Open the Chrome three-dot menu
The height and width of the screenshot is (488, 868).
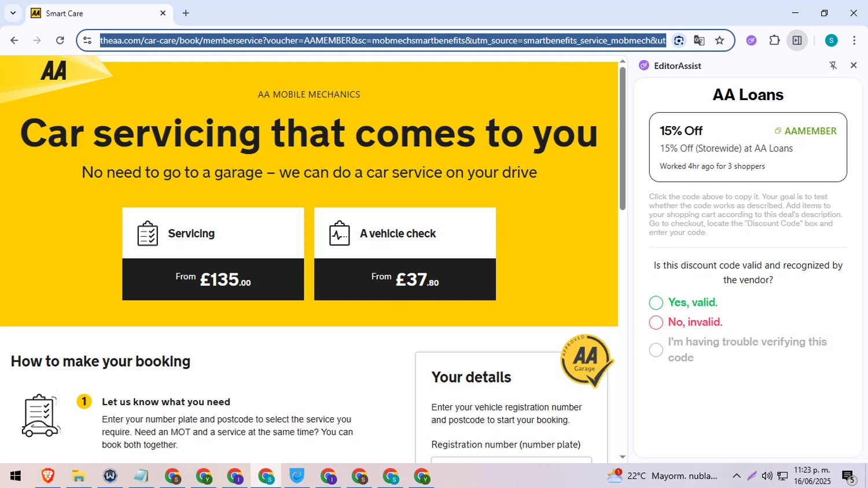coord(854,40)
